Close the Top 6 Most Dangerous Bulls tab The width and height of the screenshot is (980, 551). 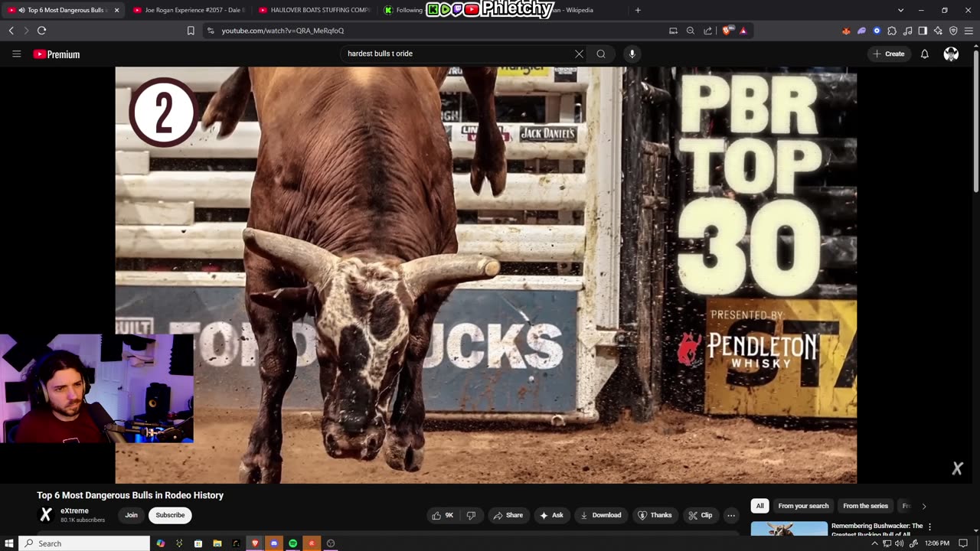click(116, 10)
